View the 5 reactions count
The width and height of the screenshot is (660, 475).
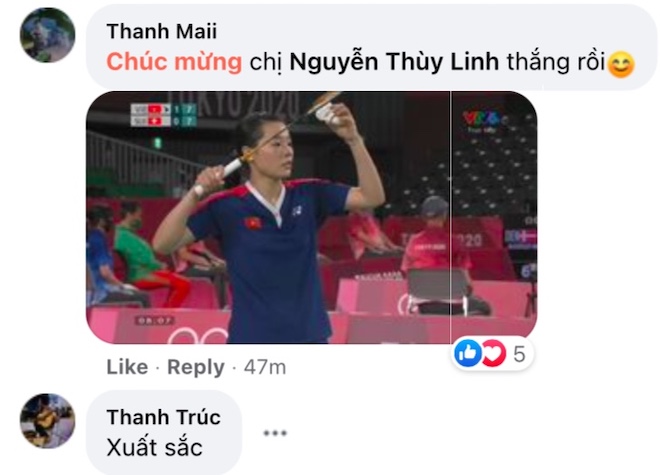tap(519, 354)
